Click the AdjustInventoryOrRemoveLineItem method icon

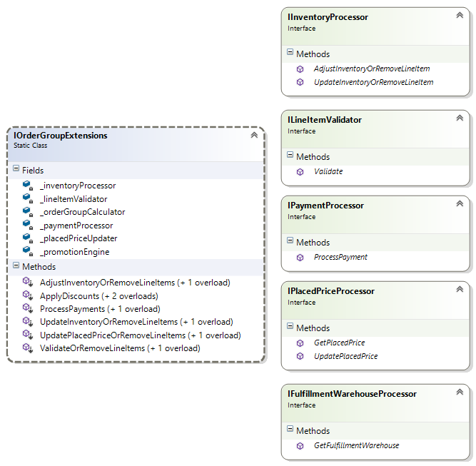[300, 69]
